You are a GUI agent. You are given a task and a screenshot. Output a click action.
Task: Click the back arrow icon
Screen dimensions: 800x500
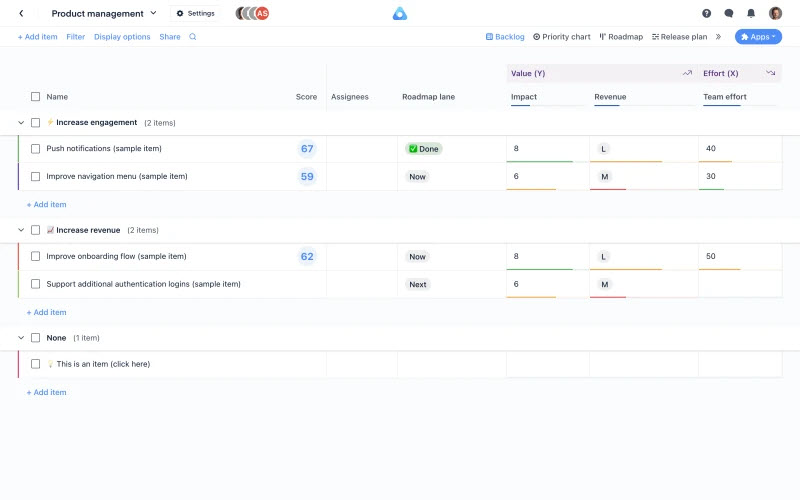[x=21, y=13]
